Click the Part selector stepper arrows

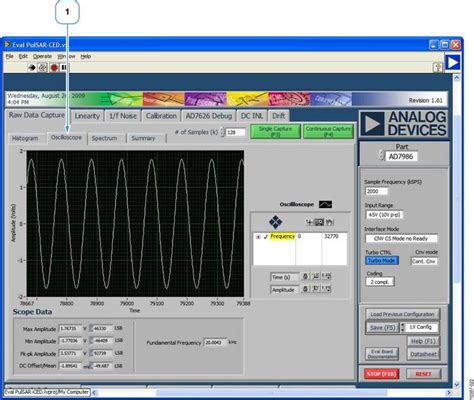(382, 155)
